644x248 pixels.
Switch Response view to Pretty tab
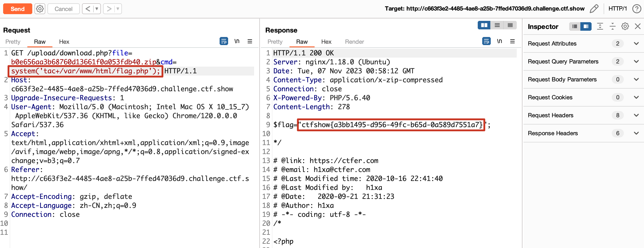(275, 42)
